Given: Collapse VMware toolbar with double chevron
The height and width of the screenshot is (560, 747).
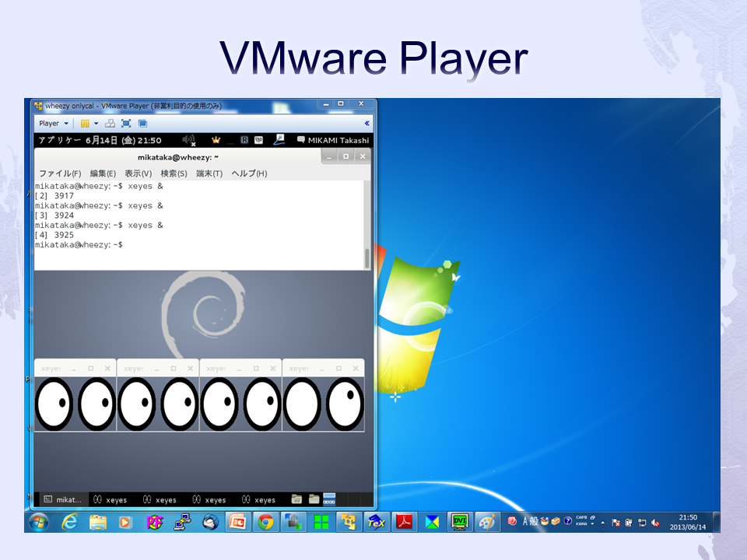Looking at the screenshot, I should point(366,124).
